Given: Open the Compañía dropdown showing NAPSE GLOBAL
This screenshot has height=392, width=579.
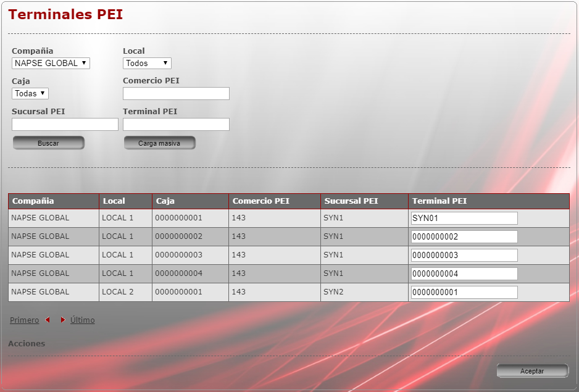Looking at the screenshot, I should (51, 63).
